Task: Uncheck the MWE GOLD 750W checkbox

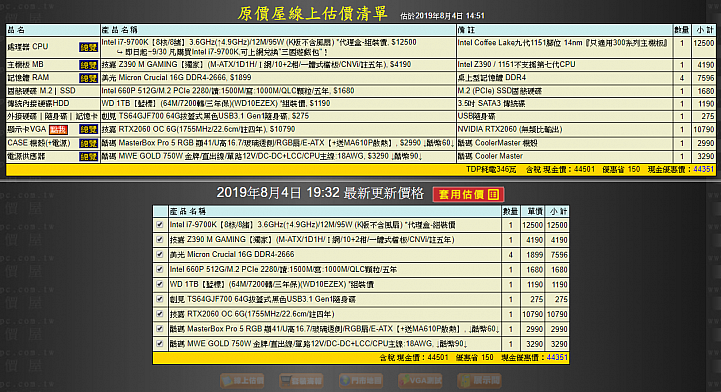Action: 160,343
